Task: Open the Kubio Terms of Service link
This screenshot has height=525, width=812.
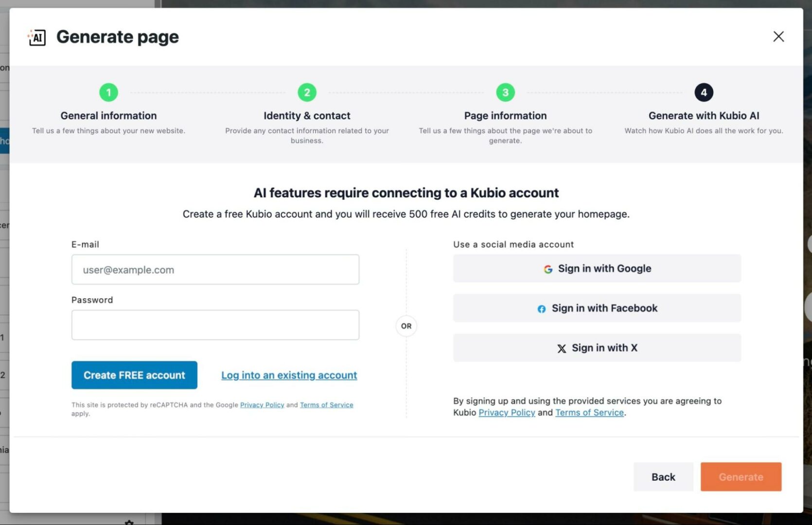Action: pyautogui.click(x=589, y=412)
